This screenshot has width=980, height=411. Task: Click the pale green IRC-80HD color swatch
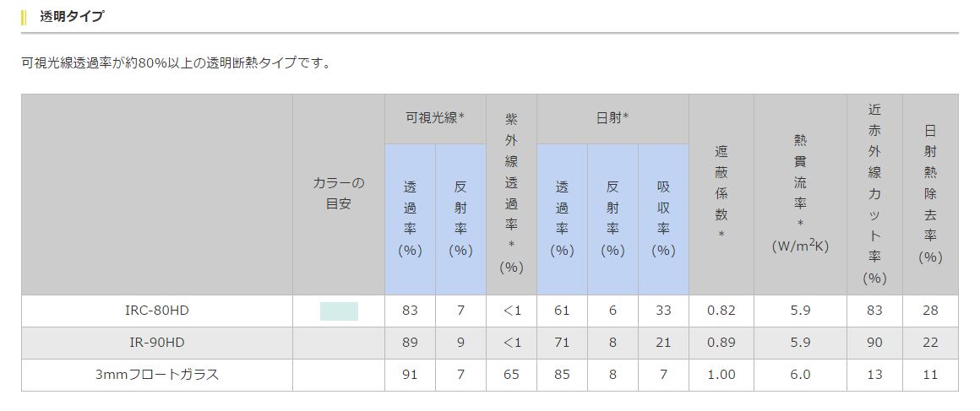tap(339, 311)
